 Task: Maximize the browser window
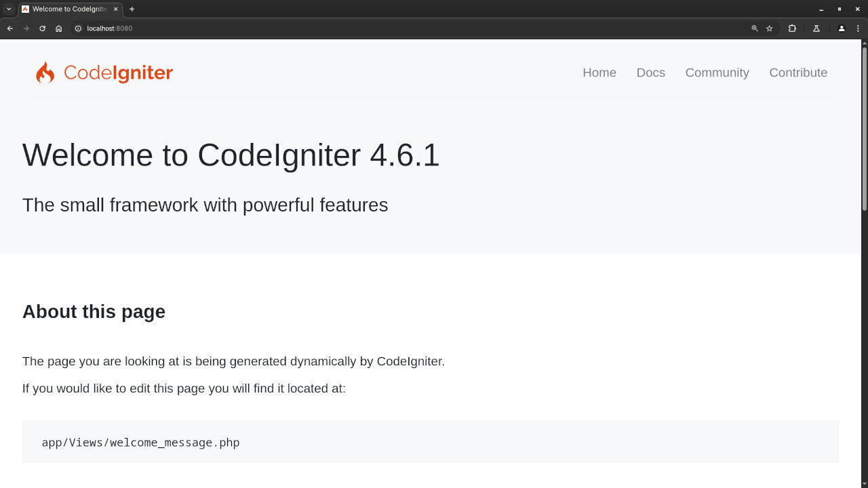coord(840,9)
